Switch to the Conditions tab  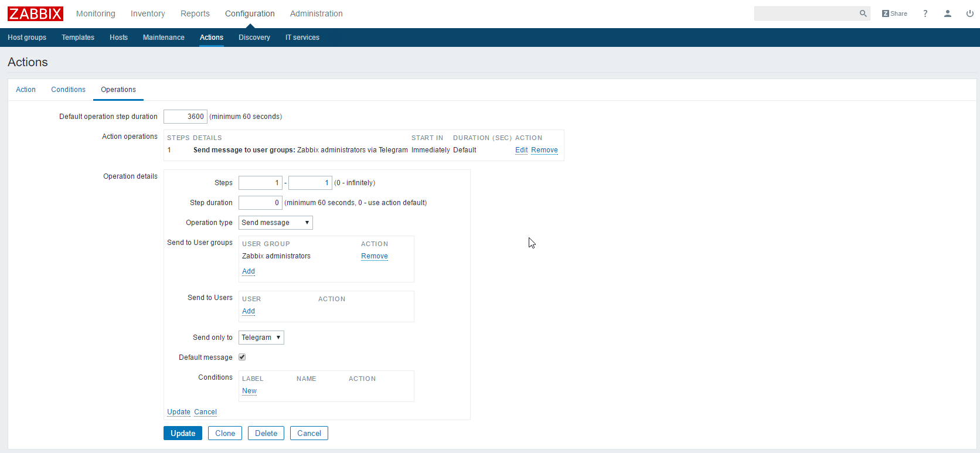pos(68,90)
